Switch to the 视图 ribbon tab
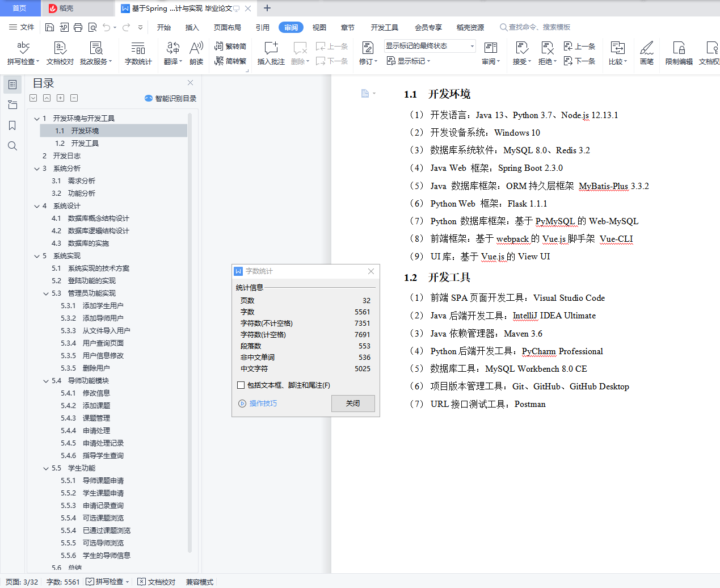Screen dimensions: 720x588 pos(319,27)
